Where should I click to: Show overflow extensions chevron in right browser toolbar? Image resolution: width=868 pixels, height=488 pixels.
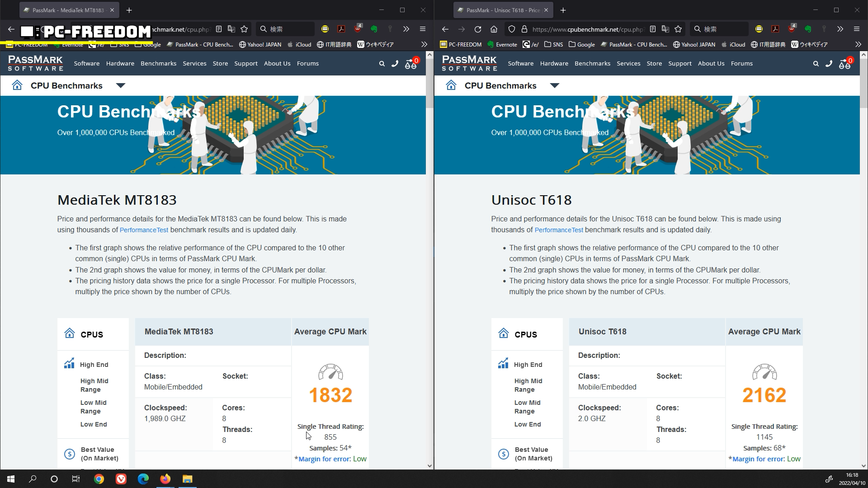(840, 29)
